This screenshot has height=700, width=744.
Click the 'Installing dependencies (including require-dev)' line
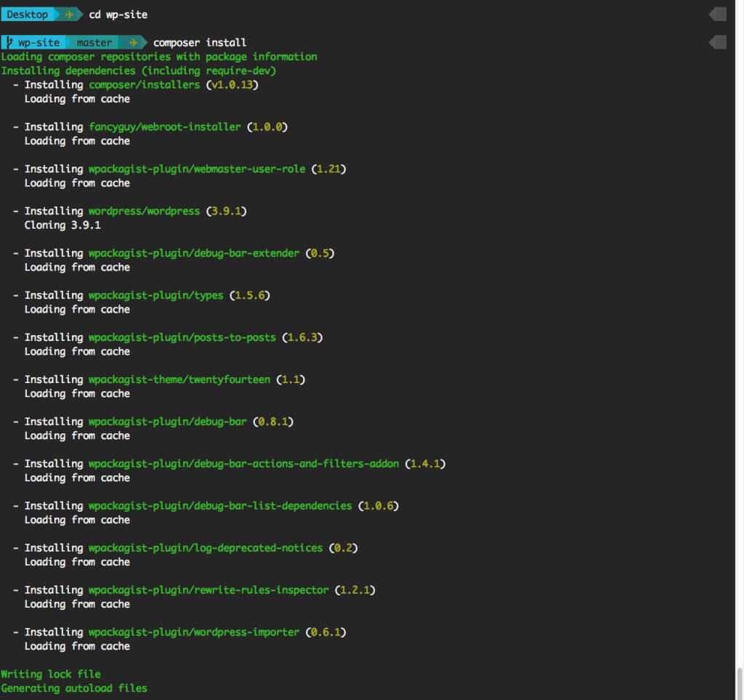coord(139,71)
